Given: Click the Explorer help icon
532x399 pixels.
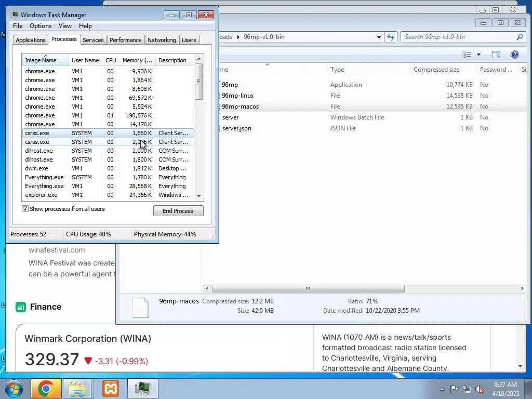Looking at the screenshot, I should pos(514,54).
